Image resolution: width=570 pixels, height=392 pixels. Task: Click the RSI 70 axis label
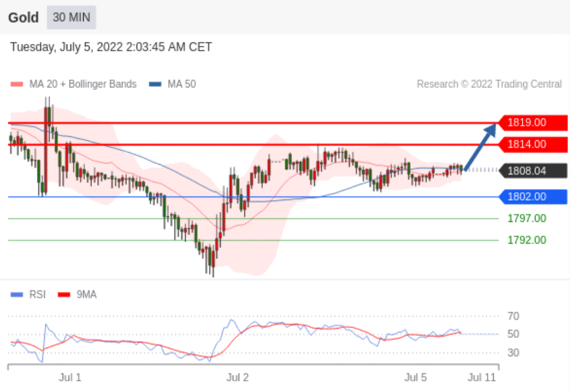tap(513, 316)
